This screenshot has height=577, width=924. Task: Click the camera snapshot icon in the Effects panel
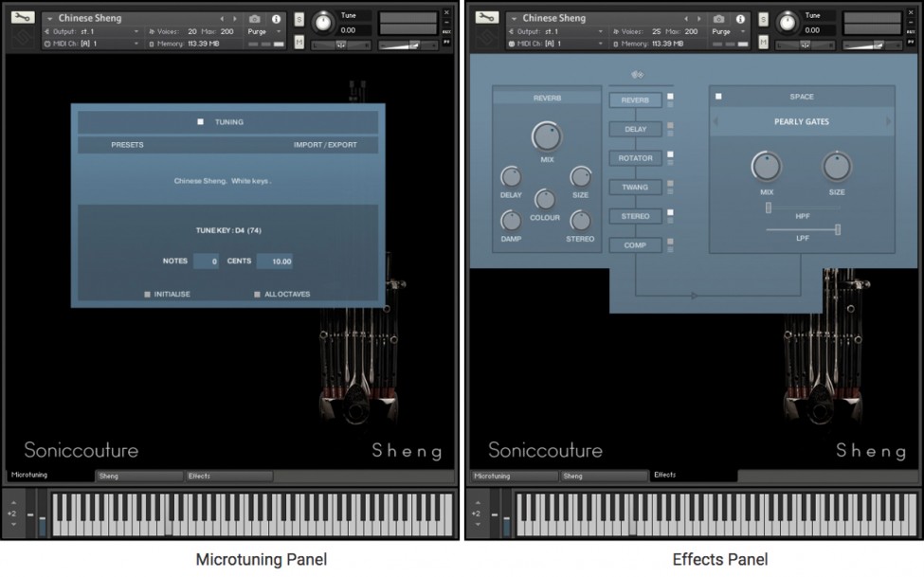[x=718, y=18]
